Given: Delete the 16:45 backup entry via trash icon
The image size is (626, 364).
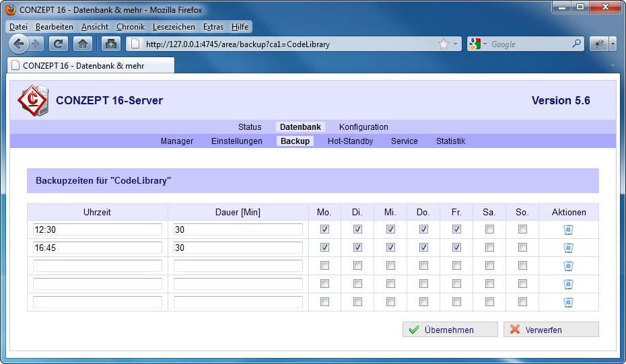Looking at the screenshot, I should point(568,248).
